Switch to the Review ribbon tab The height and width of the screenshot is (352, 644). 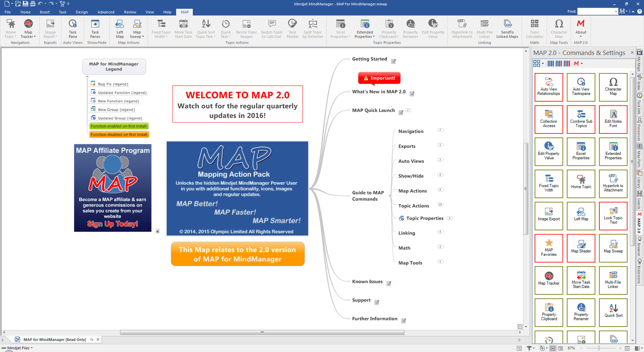tap(130, 12)
